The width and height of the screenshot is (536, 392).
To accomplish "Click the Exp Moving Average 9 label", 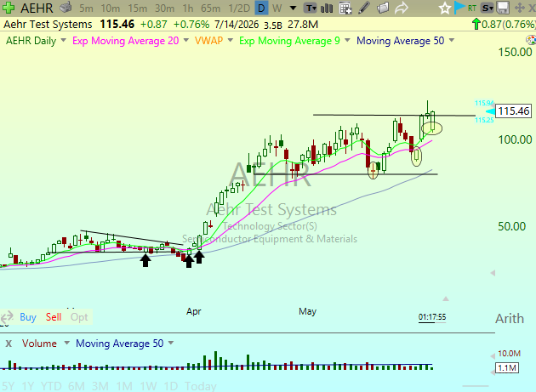I will [289, 41].
